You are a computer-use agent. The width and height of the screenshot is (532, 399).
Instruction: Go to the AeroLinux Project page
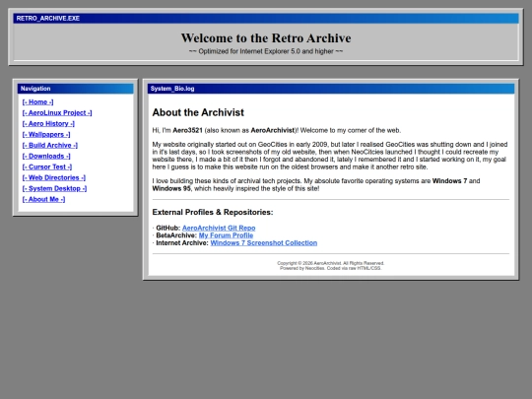57,113
